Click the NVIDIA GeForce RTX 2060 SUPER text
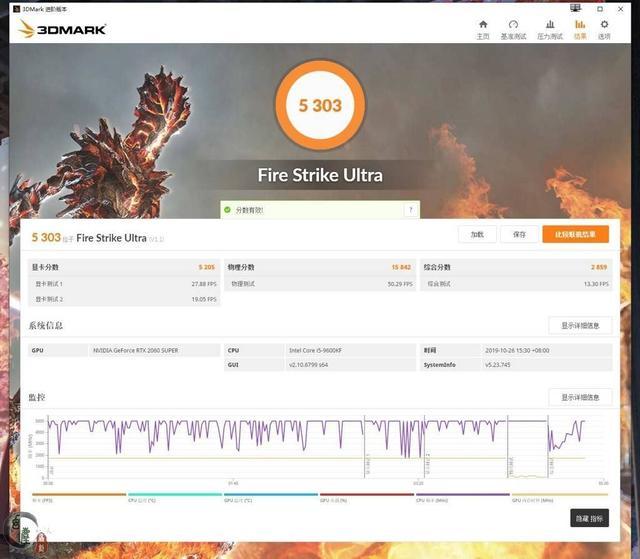The width and height of the screenshot is (640, 559). pos(136,350)
